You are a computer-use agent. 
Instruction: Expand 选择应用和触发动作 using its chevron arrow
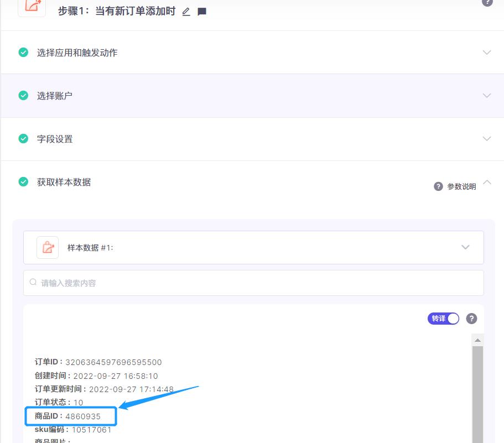(487, 53)
